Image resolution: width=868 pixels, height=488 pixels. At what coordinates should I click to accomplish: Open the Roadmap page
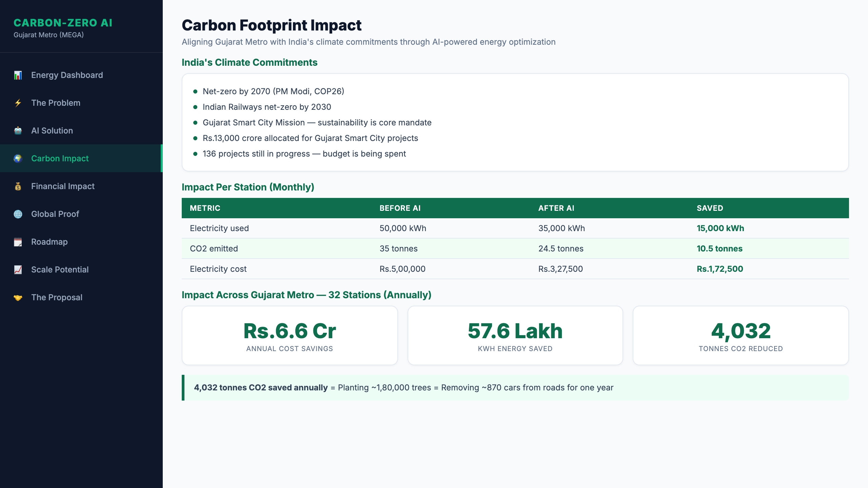[x=49, y=242]
